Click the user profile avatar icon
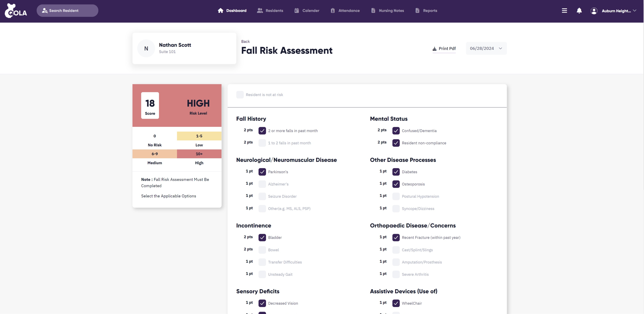This screenshot has width=644, height=314. click(x=594, y=11)
